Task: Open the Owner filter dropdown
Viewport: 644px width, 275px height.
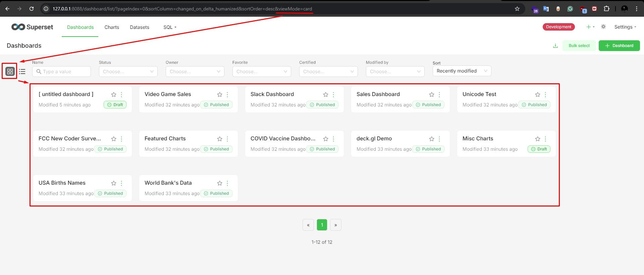Action: (195, 72)
